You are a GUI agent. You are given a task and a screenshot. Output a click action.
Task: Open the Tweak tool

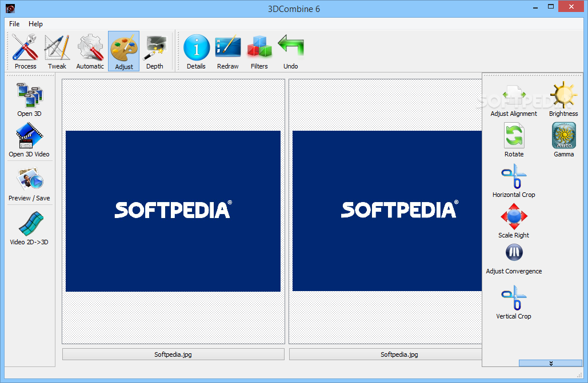[x=57, y=51]
